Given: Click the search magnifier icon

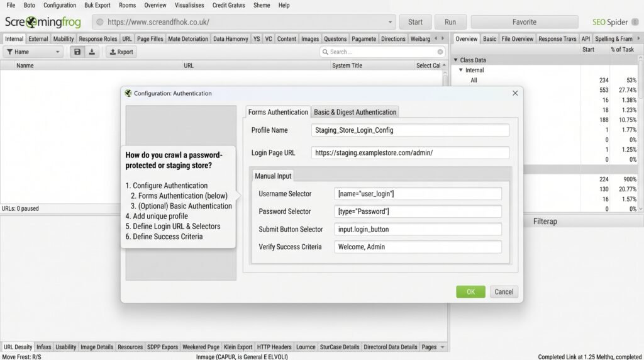Looking at the screenshot, I should pos(325,52).
